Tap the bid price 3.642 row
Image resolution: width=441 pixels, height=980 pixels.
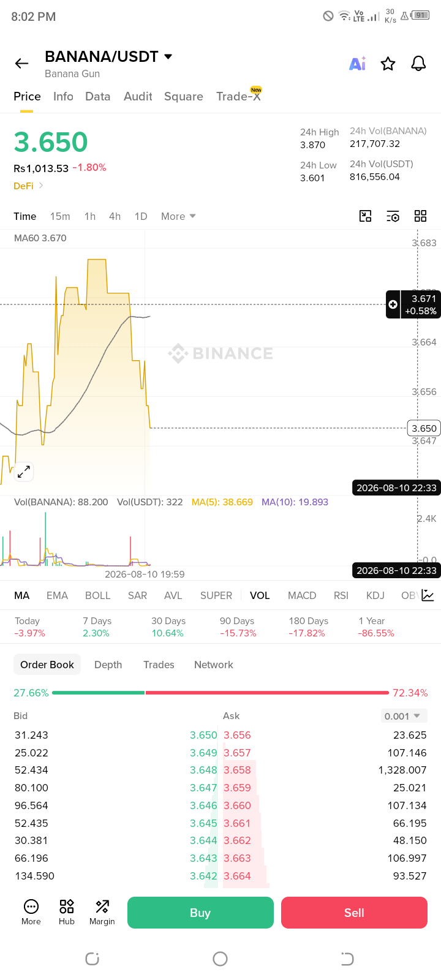116,876
